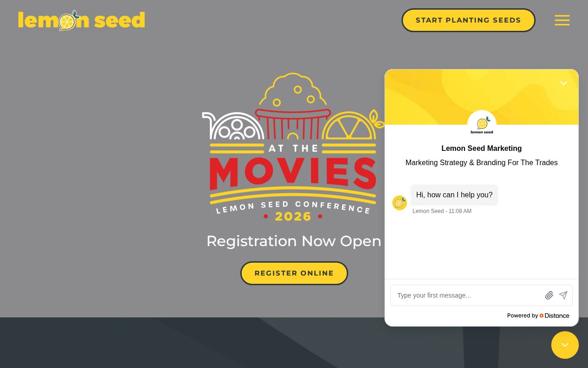
Task: Click the Register Online button
Action: click(x=294, y=273)
